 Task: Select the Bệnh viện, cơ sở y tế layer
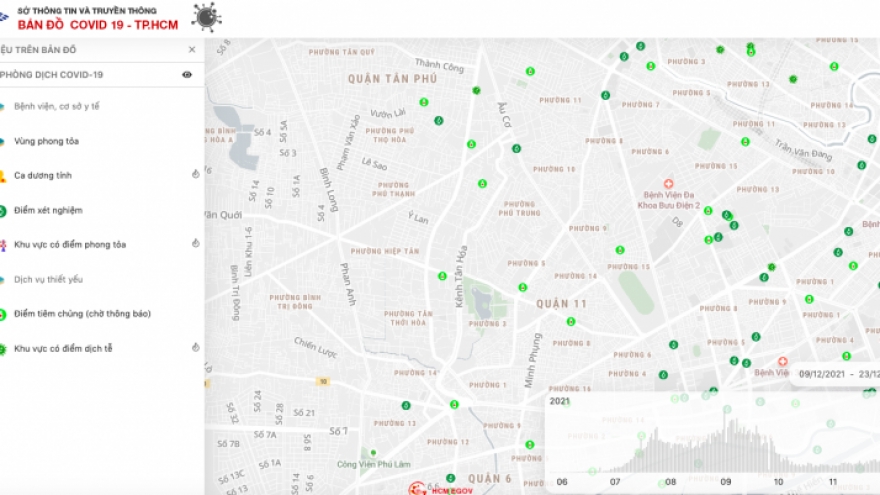56,106
